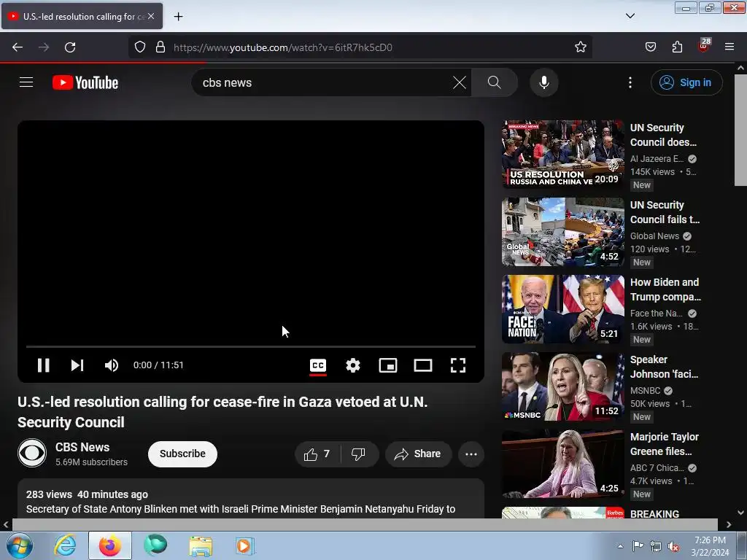Enable miniplayer mode
747x560 pixels.
pos(388,365)
